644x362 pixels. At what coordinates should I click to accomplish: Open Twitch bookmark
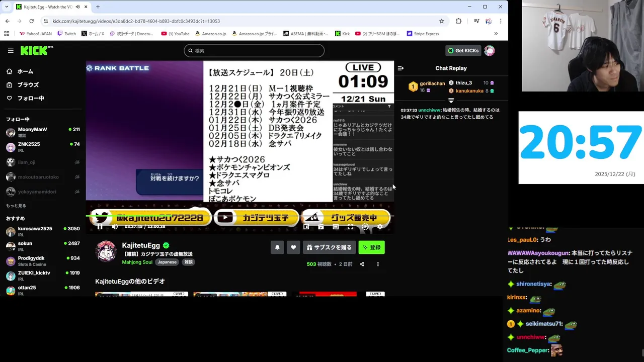(66, 34)
